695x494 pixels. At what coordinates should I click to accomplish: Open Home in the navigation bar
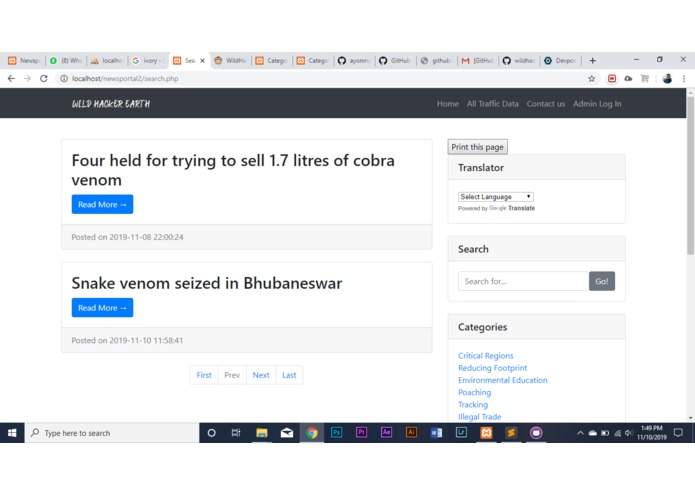click(x=448, y=104)
